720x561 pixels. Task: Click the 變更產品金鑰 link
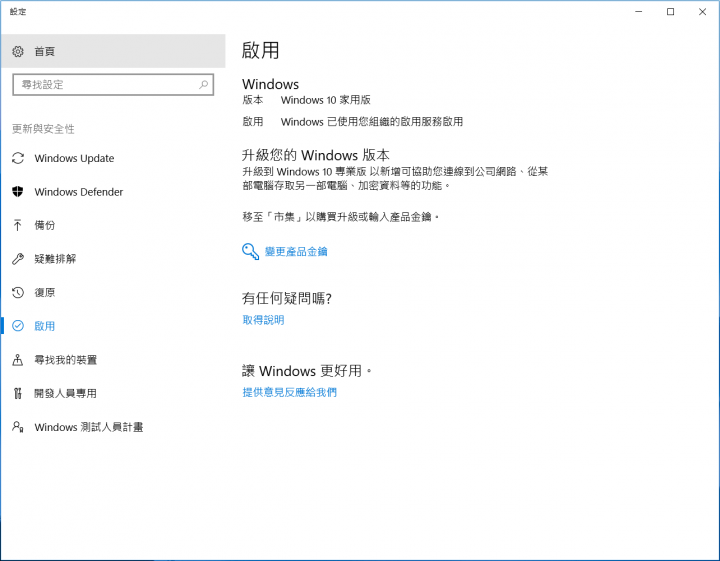click(296, 252)
